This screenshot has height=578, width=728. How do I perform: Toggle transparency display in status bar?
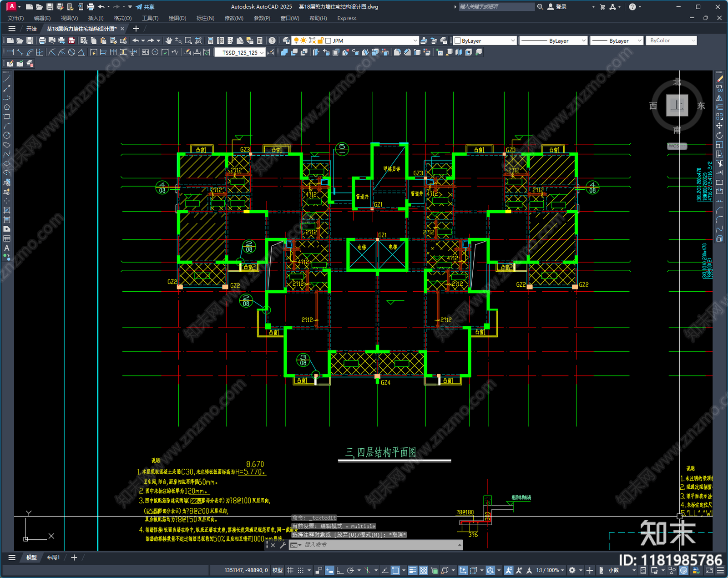coord(423,570)
